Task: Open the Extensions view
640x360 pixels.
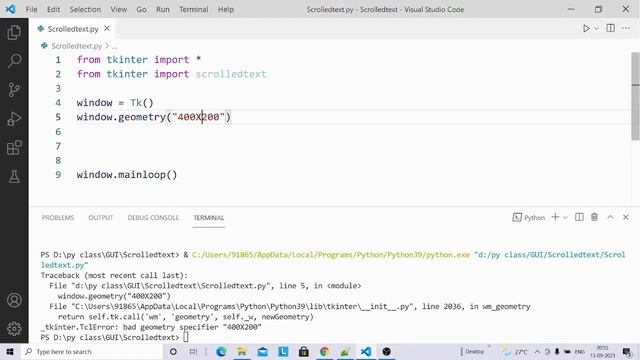Action: pyautogui.click(x=14, y=148)
